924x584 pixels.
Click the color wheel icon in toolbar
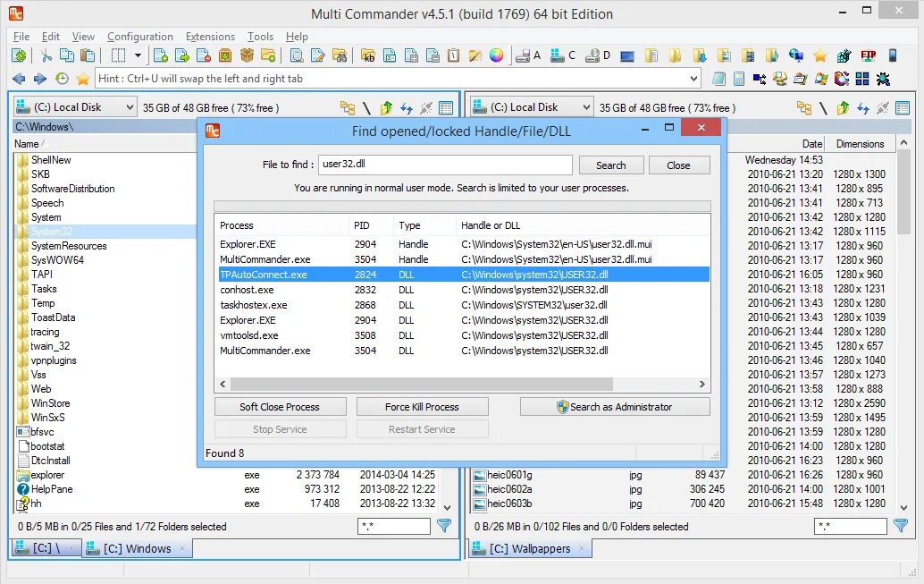tap(497, 56)
